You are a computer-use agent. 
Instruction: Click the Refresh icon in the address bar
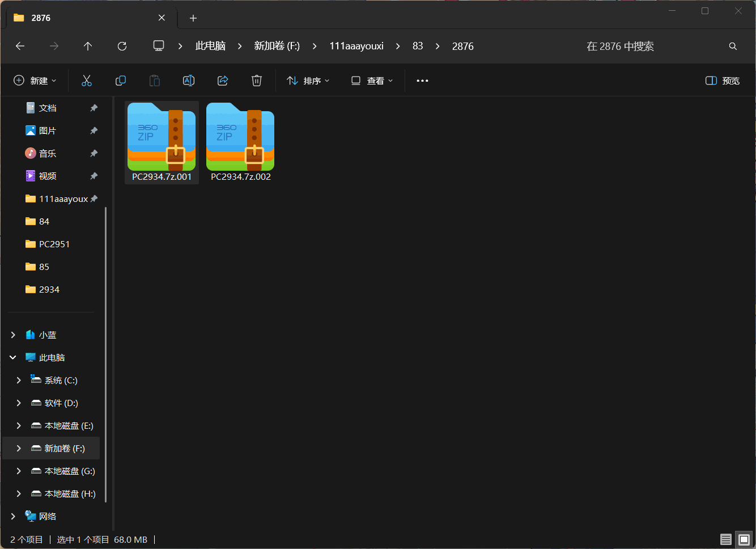(x=122, y=46)
